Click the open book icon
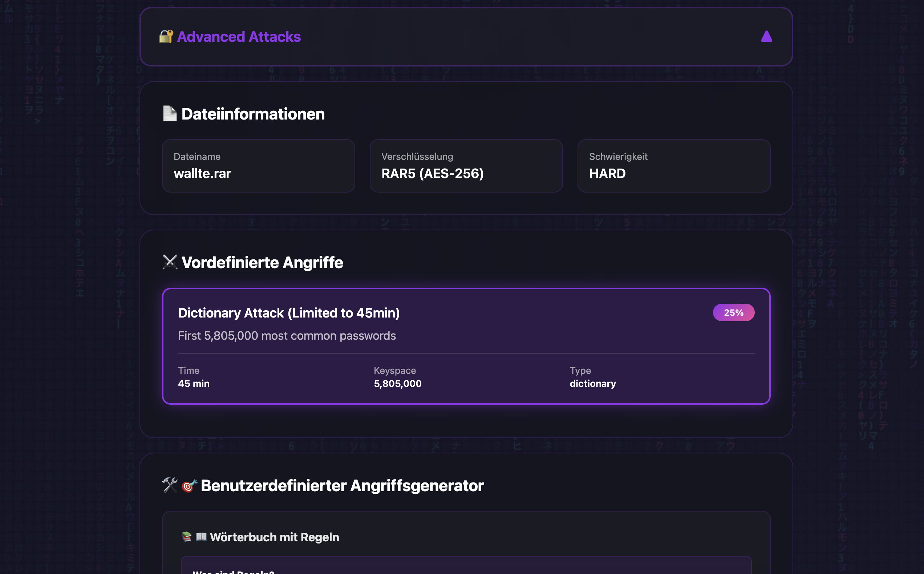 (x=201, y=537)
